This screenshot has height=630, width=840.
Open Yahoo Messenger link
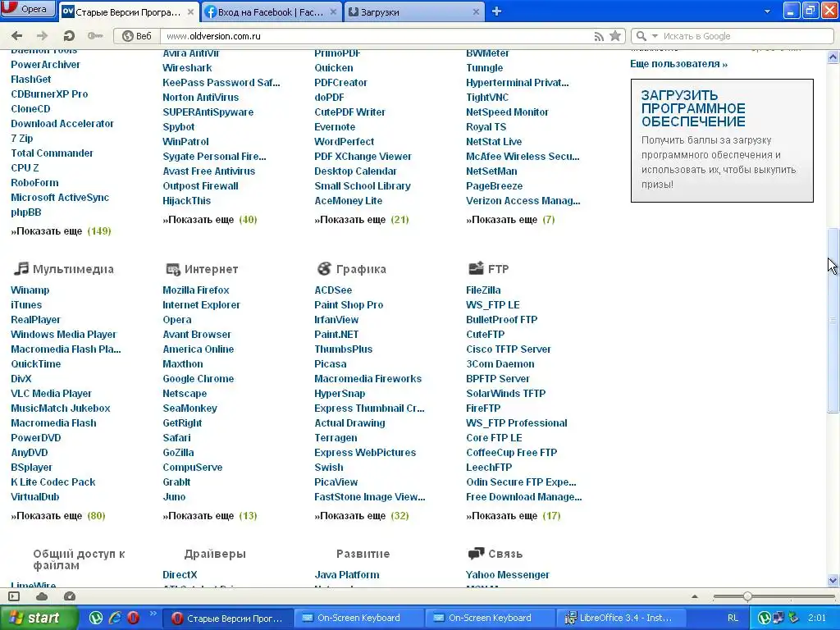[x=507, y=574]
